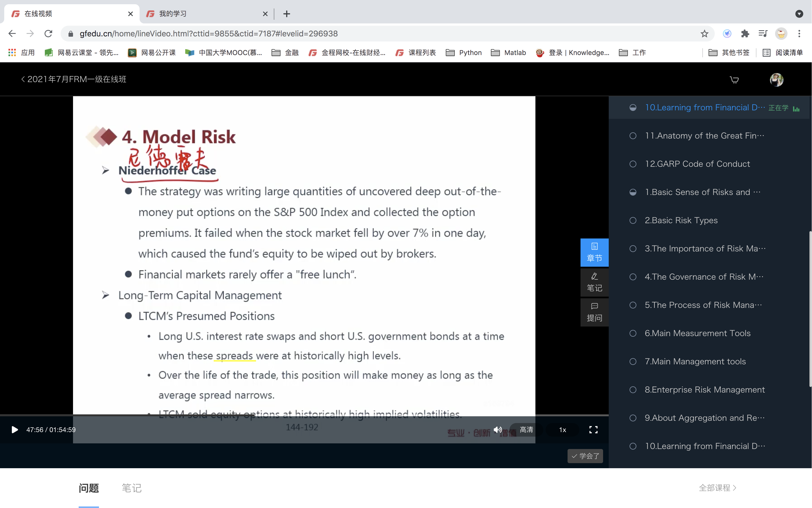Bookmark this page with star icon
Screen dimensions: 812x508
point(704,34)
